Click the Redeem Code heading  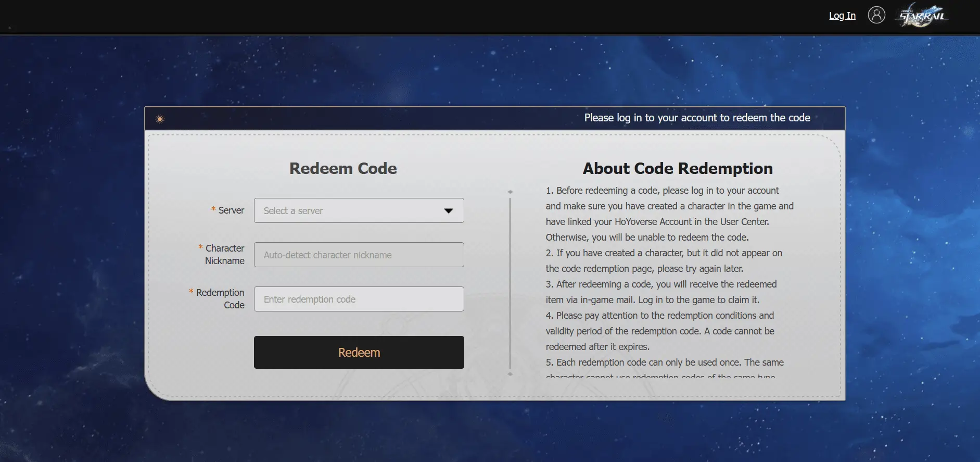pyautogui.click(x=343, y=168)
